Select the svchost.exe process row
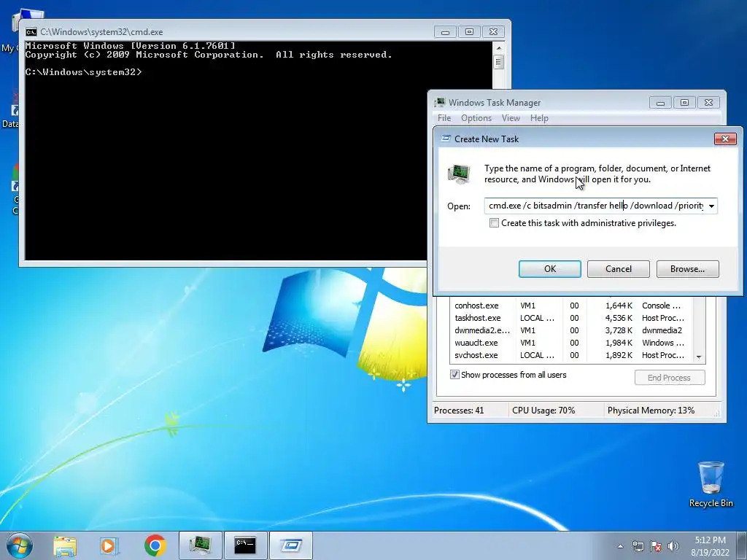 pos(571,355)
